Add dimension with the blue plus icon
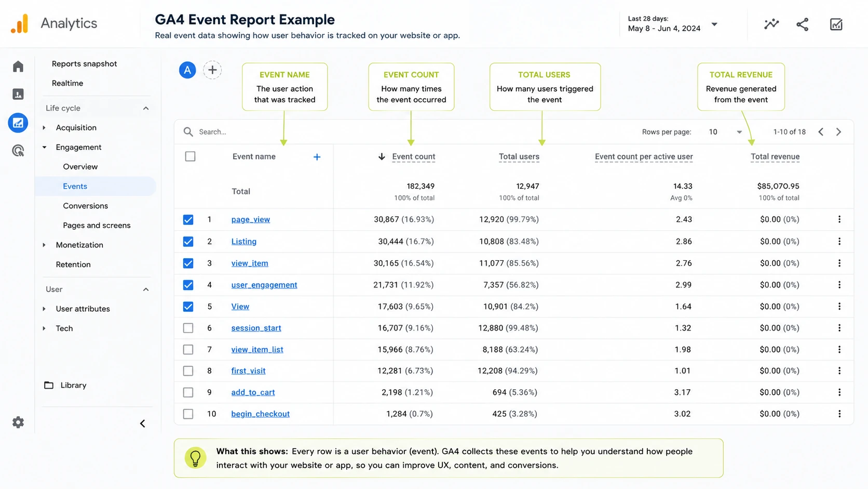The image size is (868, 489). point(317,157)
